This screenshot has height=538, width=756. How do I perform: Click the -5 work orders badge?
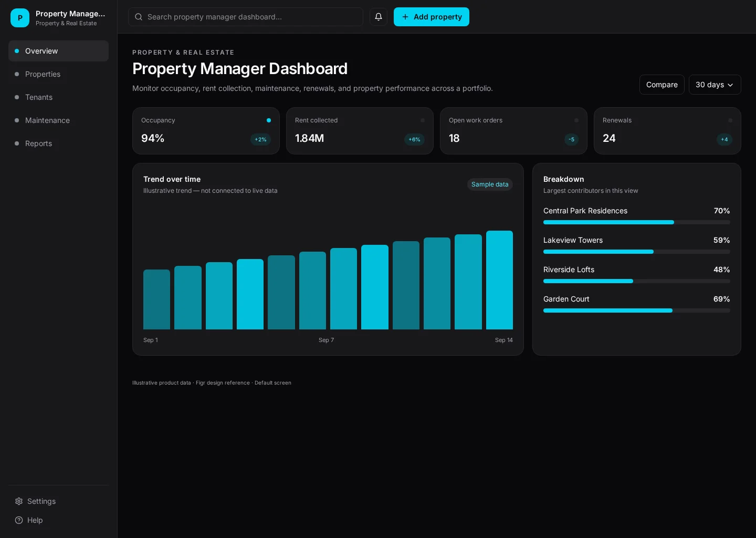[x=571, y=139]
